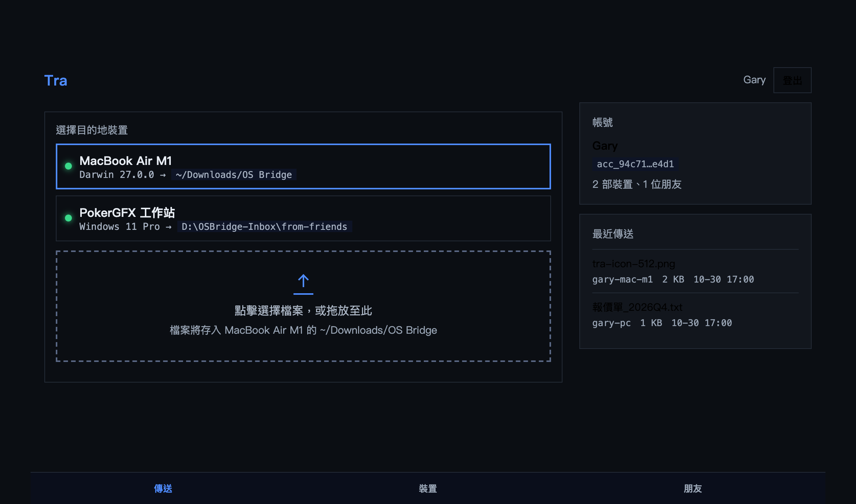Image resolution: width=856 pixels, height=504 pixels.
Task: Click the 帳號 heading
Action: pyautogui.click(x=603, y=123)
